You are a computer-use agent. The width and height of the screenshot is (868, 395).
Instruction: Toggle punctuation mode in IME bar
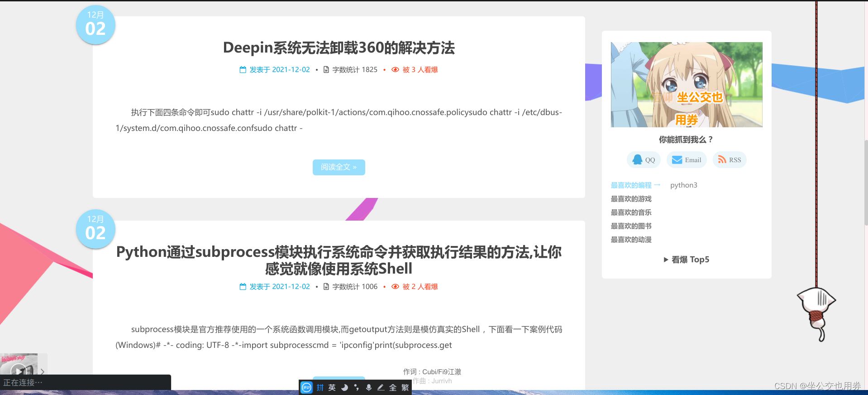coord(357,387)
